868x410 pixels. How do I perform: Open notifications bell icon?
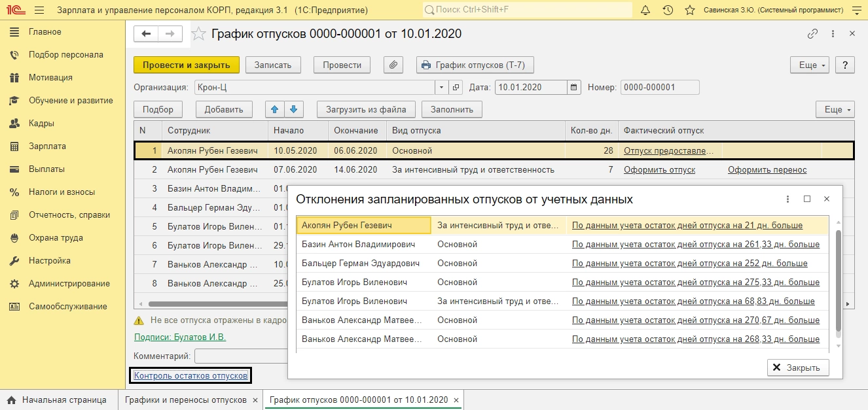click(645, 10)
